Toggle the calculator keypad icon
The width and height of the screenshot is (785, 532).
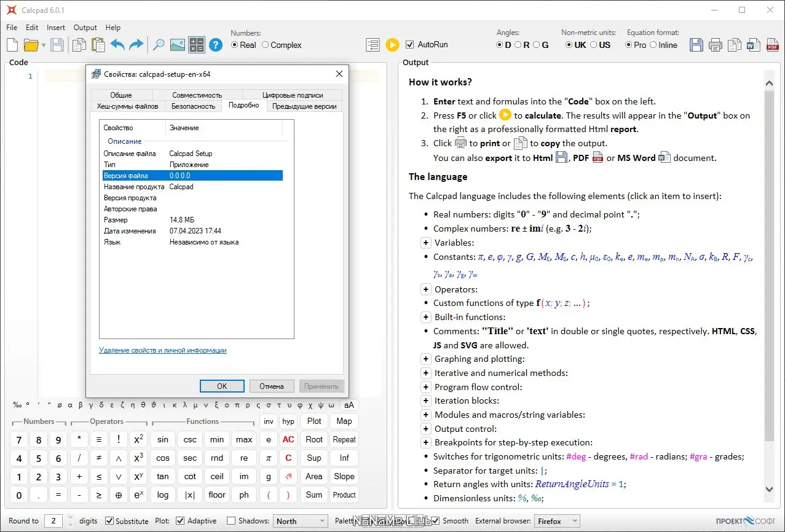[x=196, y=45]
